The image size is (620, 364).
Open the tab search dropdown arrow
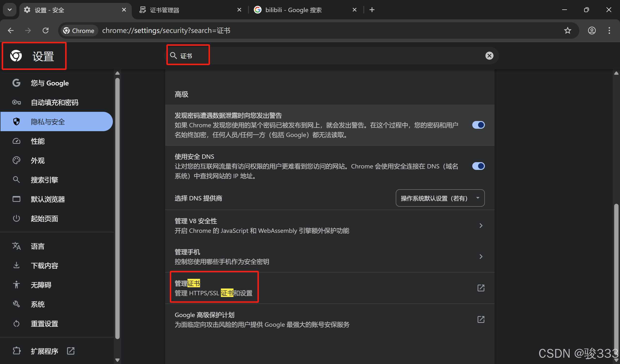[10, 10]
